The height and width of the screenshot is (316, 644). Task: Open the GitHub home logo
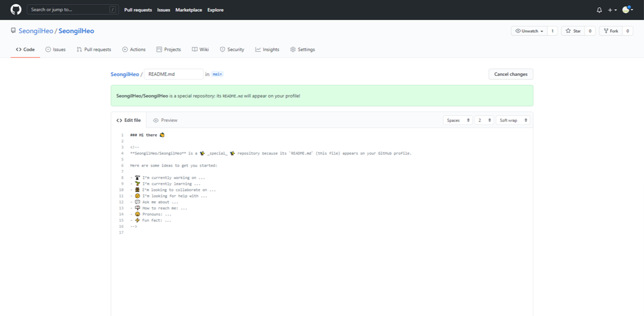click(x=16, y=10)
